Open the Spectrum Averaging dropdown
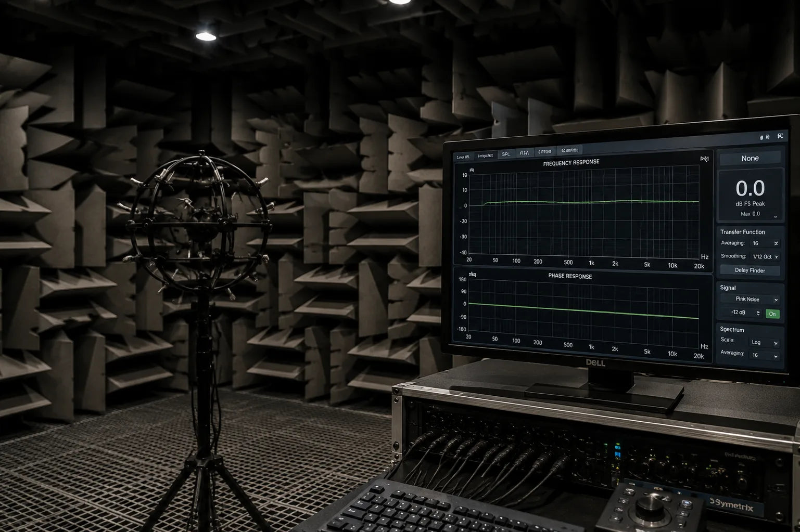Image resolution: width=800 pixels, height=532 pixels. pyautogui.click(x=765, y=356)
